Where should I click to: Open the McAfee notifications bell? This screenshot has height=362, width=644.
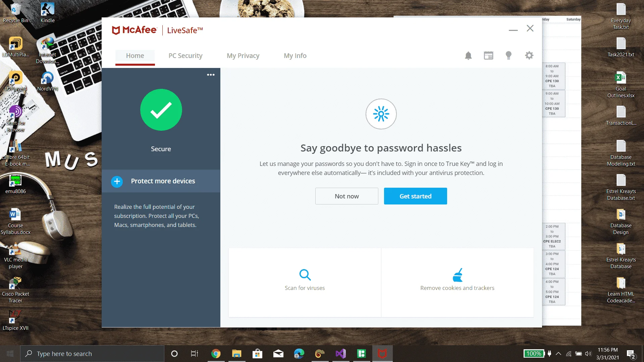468,56
